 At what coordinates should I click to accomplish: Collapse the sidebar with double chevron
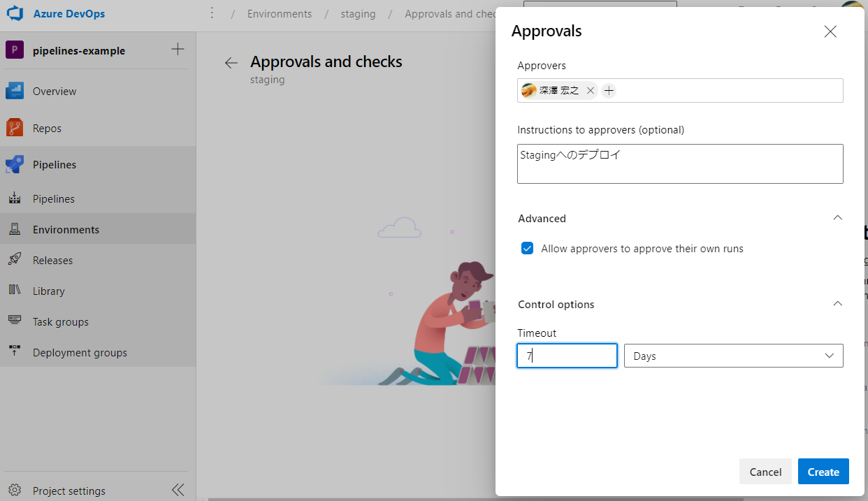[178, 490]
